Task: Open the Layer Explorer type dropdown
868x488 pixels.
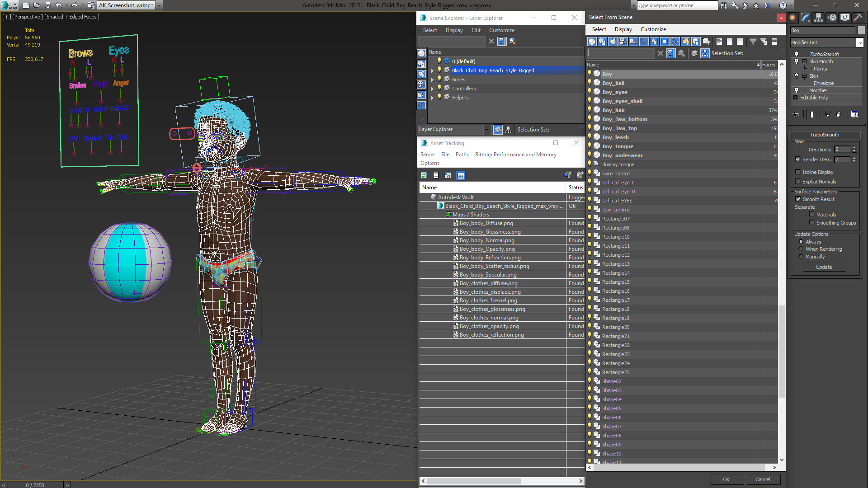Action: 487,130
